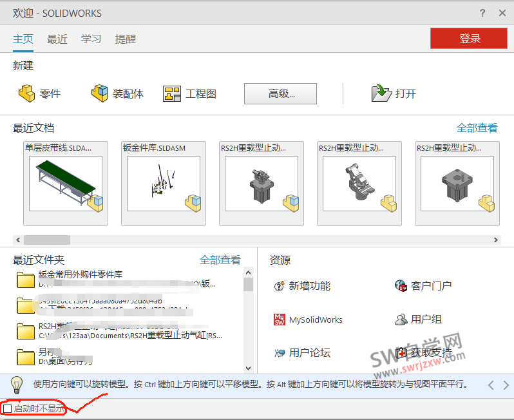Click the lightbulb tip icon
Image resolution: width=514 pixels, height=420 pixels.
pos(16,385)
